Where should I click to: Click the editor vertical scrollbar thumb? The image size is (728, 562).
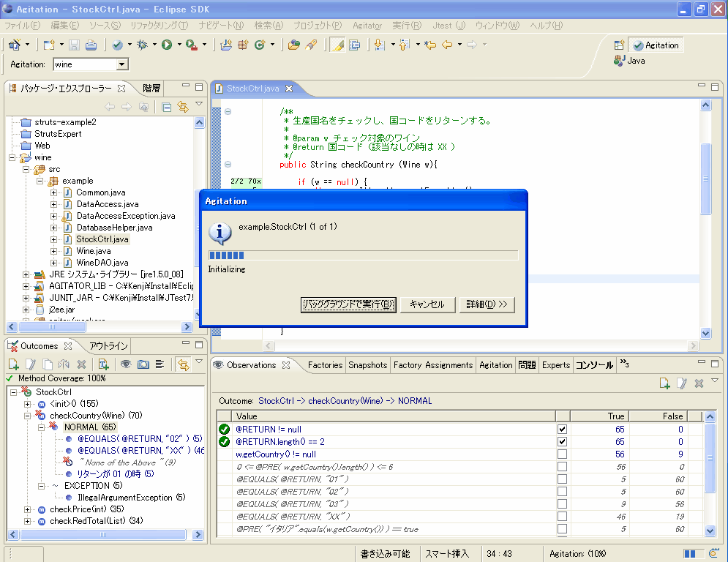click(706, 179)
